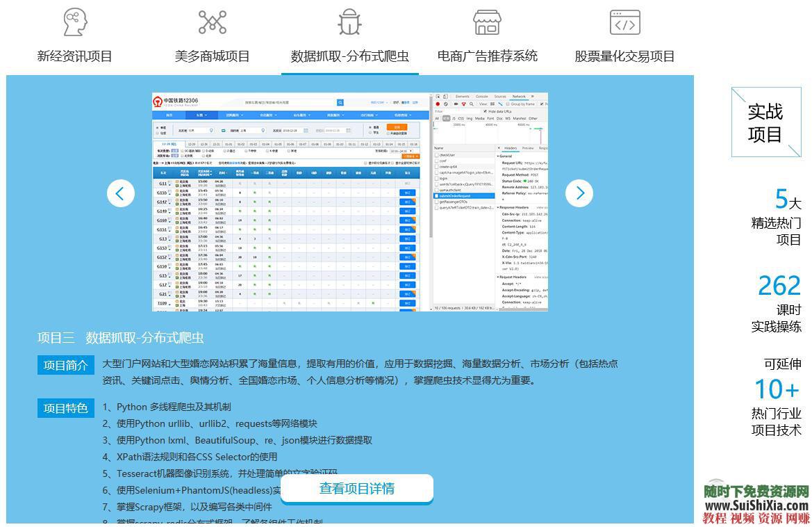Viewport: 812px width, 527px height.
Task: Click the shop icon above 电商广告推荐系统
Action: 488,22
